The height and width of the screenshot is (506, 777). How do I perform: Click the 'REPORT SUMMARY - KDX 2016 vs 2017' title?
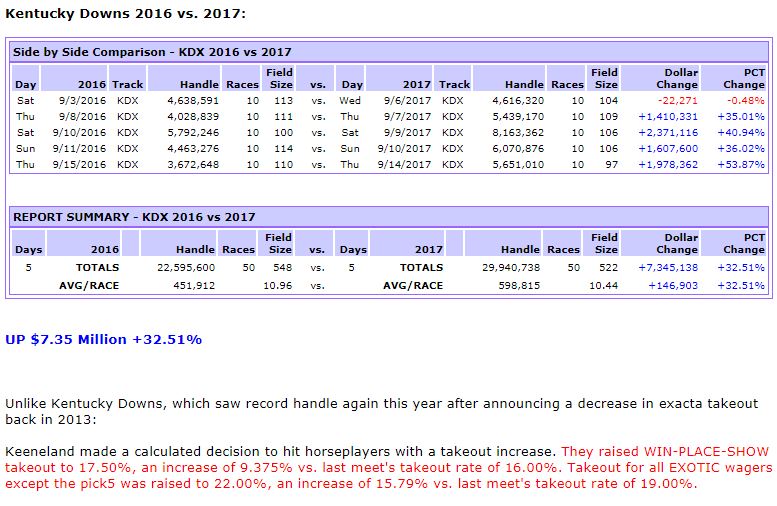point(134,217)
